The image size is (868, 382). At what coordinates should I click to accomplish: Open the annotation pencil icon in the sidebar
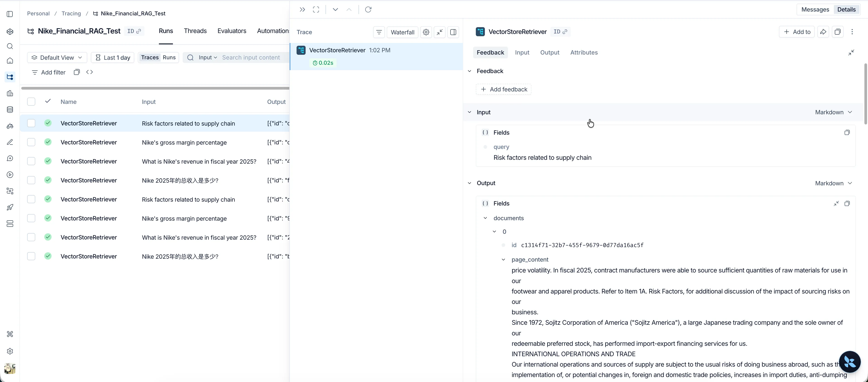[10, 142]
